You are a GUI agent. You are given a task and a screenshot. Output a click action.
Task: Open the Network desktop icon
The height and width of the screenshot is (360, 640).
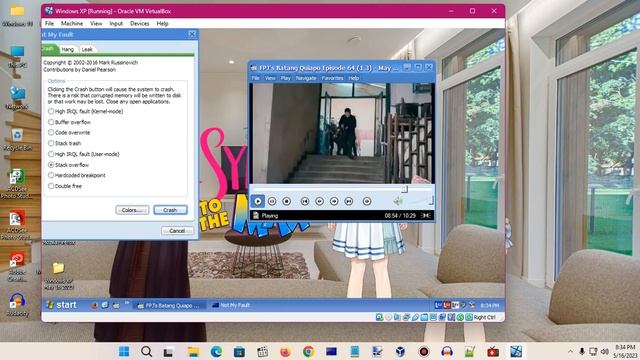(17, 98)
